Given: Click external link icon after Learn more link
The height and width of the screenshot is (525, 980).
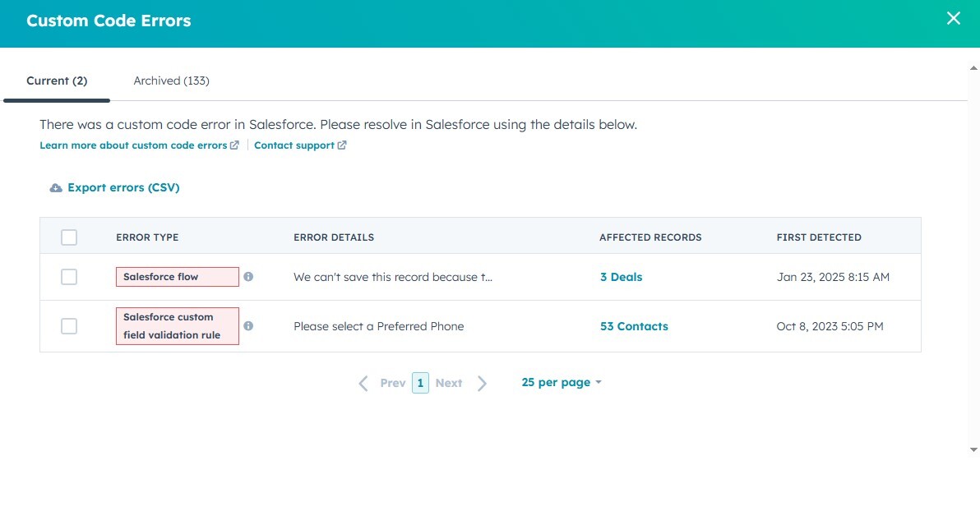Looking at the screenshot, I should click(234, 145).
